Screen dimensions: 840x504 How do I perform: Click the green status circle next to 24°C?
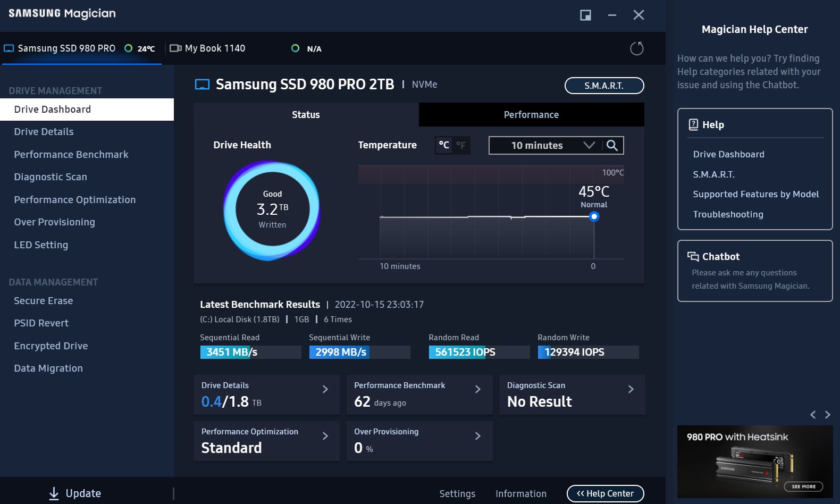point(128,48)
